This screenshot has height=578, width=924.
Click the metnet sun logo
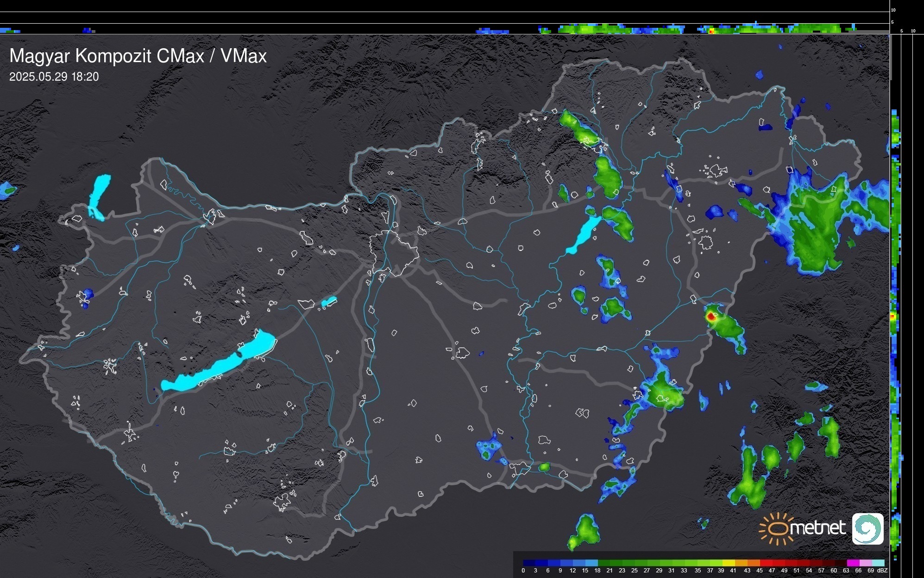[x=776, y=528]
